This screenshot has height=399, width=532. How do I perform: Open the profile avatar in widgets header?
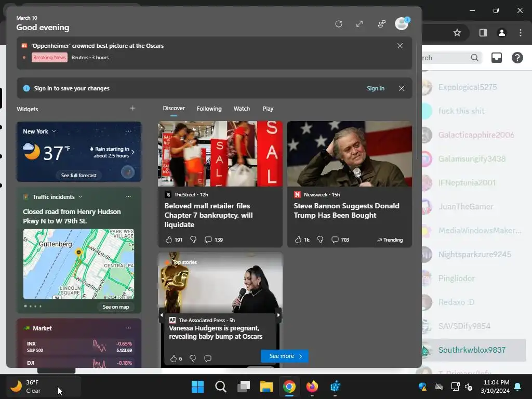[402, 24]
